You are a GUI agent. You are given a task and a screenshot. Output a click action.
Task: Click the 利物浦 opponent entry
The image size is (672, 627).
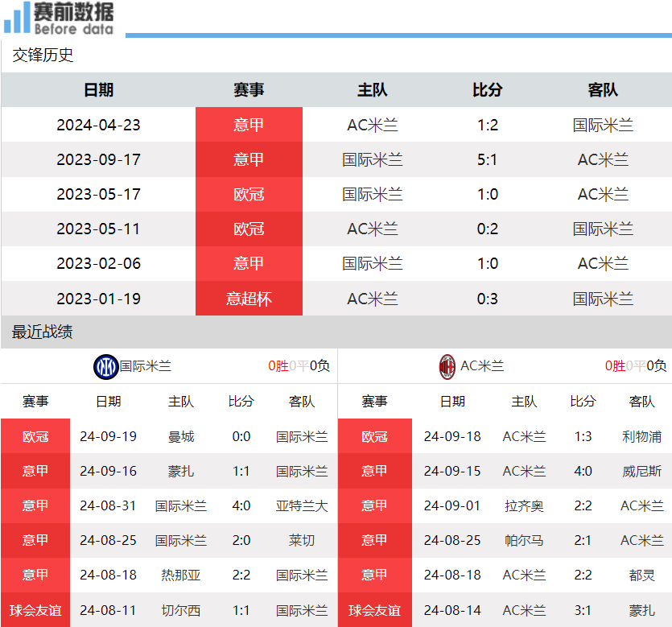[x=642, y=436]
